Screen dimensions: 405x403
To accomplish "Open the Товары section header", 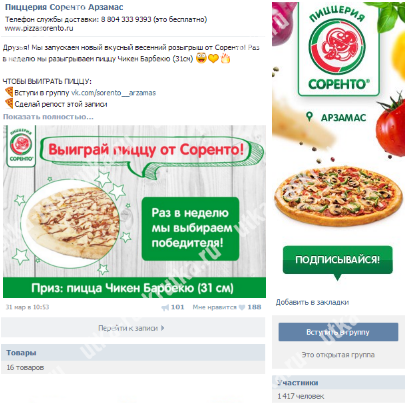I will [x=133, y=353].
